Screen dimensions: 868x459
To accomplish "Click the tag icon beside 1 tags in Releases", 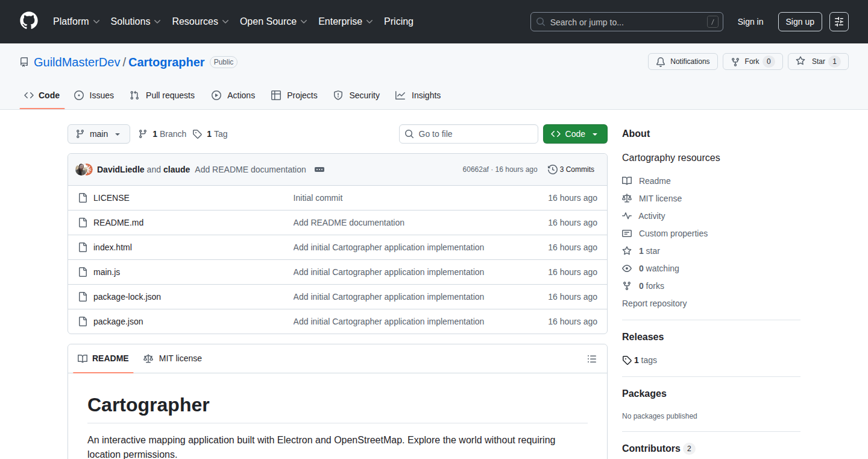I will click(x=627, y=360).
